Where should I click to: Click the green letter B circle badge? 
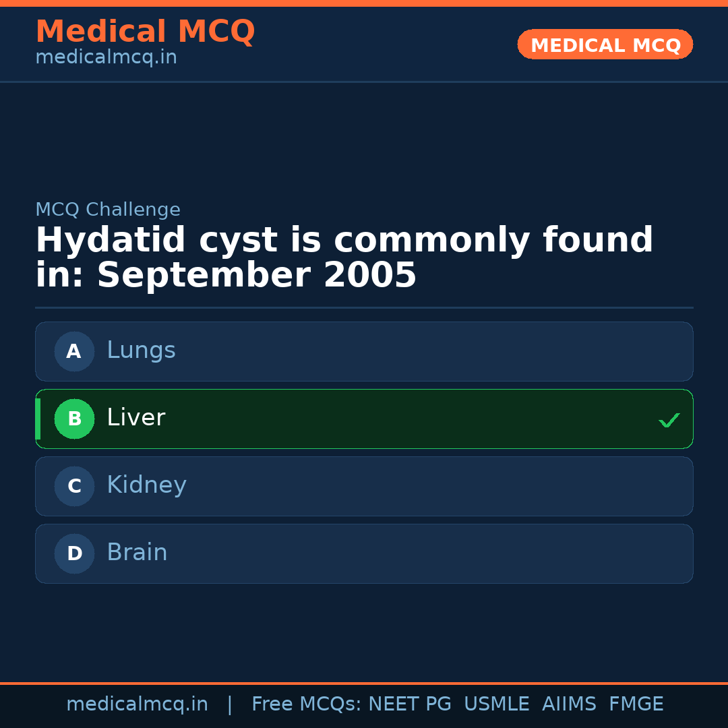tap(74, 419)
